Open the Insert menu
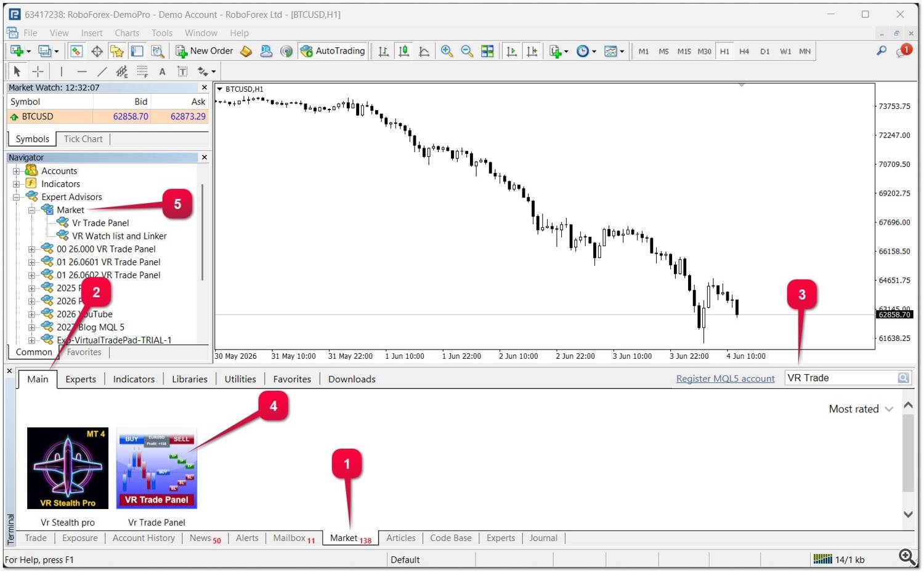Image resolution: width=924 pixels, height=573 pixels. point(92,33)
